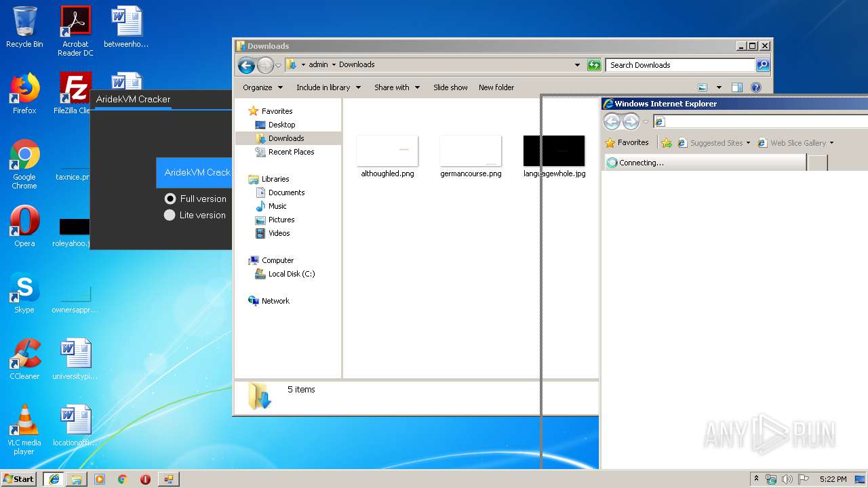Launch the FileZilla Client desktop icon
Viewport: 868px width, 488px height.
pyautogui.click(x=73, y=94)
